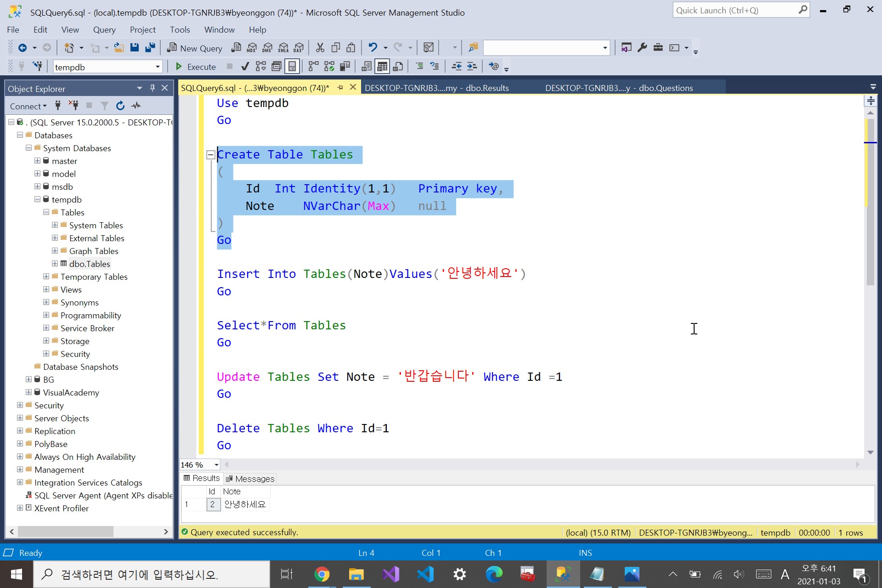Click the Activity Monitor icon in Object Explorer
The width and height of the screenshot is (882, 588).
[136, 106]
